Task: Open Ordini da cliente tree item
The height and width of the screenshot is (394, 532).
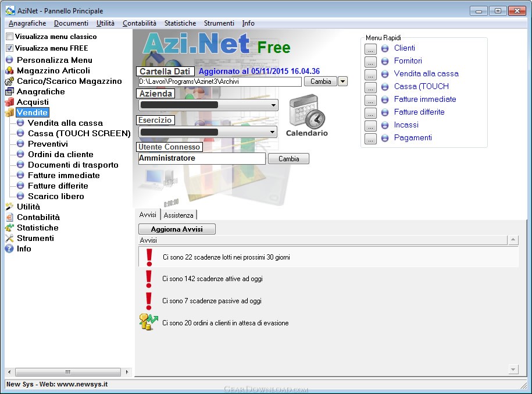Action: coord(60,155)
